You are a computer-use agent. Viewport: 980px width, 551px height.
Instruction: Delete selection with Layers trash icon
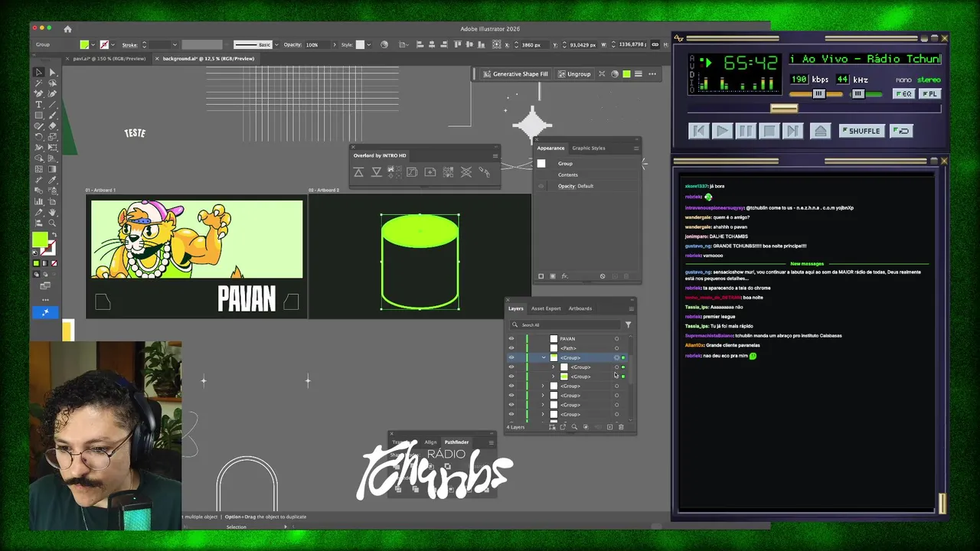coord(621,427)
